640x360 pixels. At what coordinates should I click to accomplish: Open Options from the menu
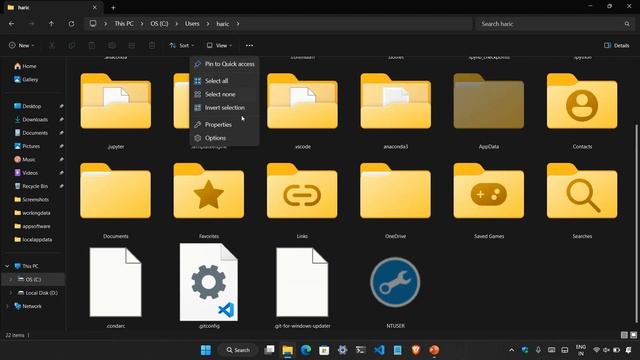point(224,138)
